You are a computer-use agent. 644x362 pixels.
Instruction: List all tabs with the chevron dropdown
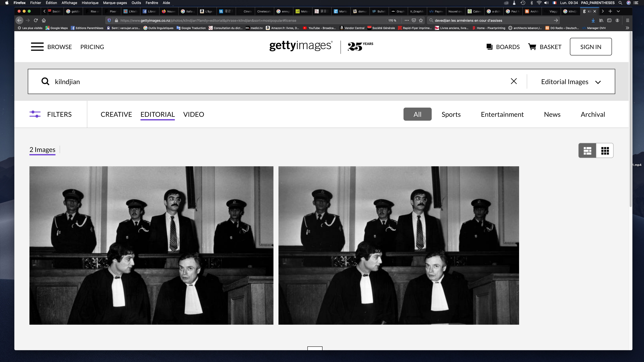tap(618, 11)
